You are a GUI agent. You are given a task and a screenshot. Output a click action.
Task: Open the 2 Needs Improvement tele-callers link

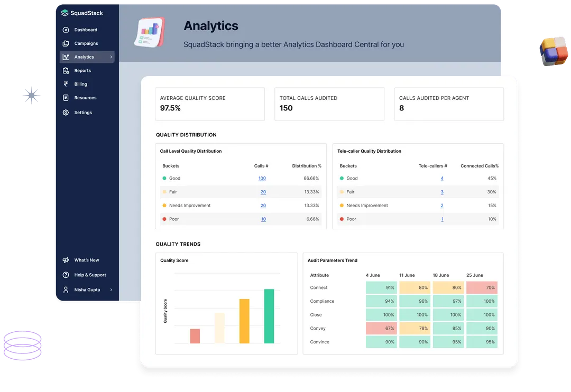tap(442, 206)
